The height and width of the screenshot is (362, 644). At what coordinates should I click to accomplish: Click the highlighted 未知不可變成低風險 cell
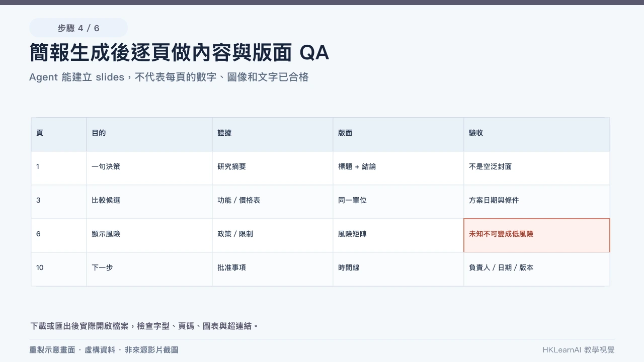click(x=537, y=235)
